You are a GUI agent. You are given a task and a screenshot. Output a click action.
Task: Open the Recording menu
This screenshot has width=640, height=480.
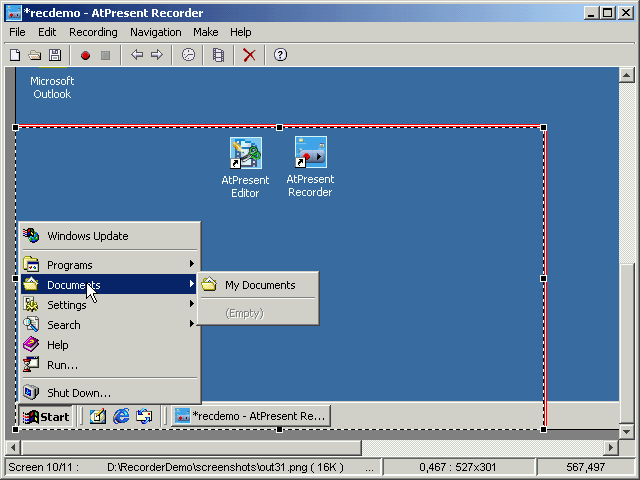click(93, 32)
